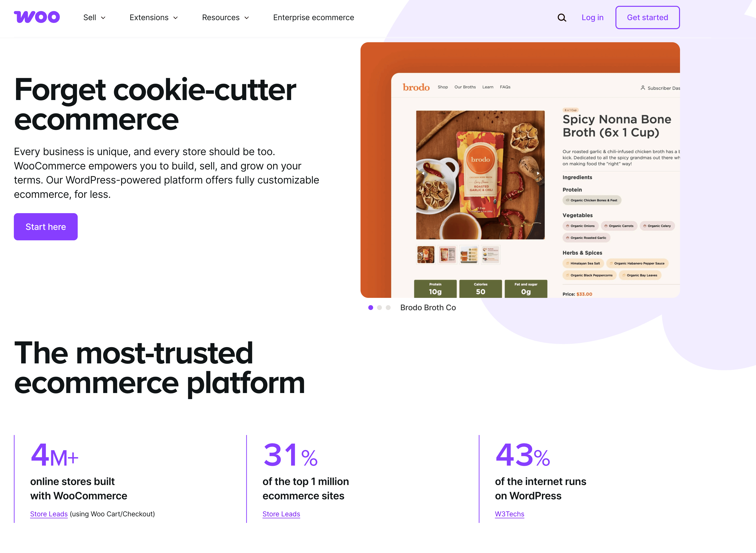Open the search magnifier icon
Screen dimensions: 756x553
pyautogui.click(x=562, y=17)
